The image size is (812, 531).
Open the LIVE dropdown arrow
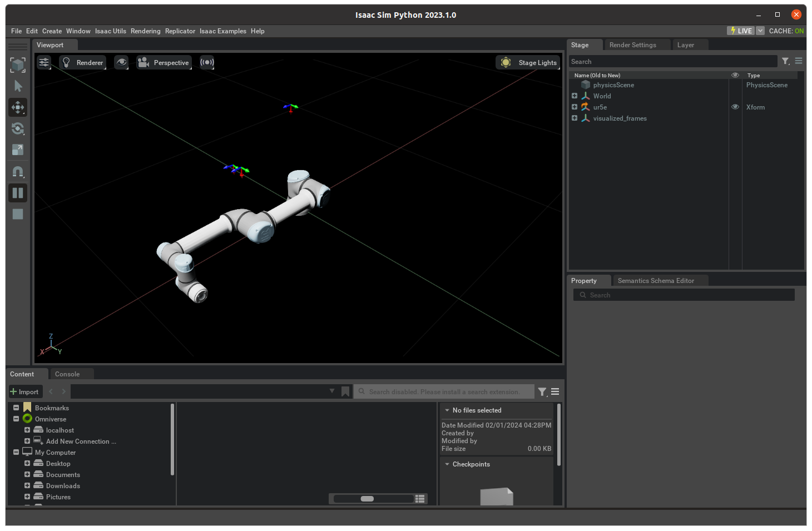[760, 31]
